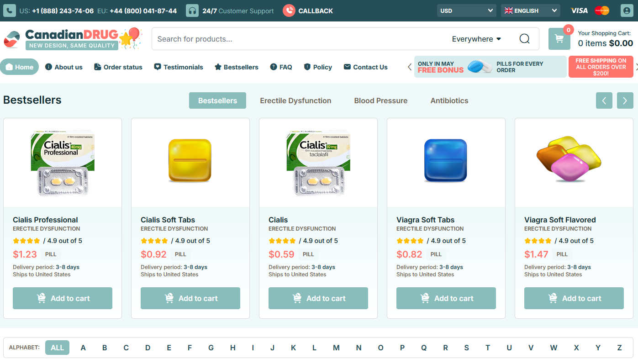Expand the Everywhere search scope dropdown
Screen dimensions: 638x364
point(476,39)
